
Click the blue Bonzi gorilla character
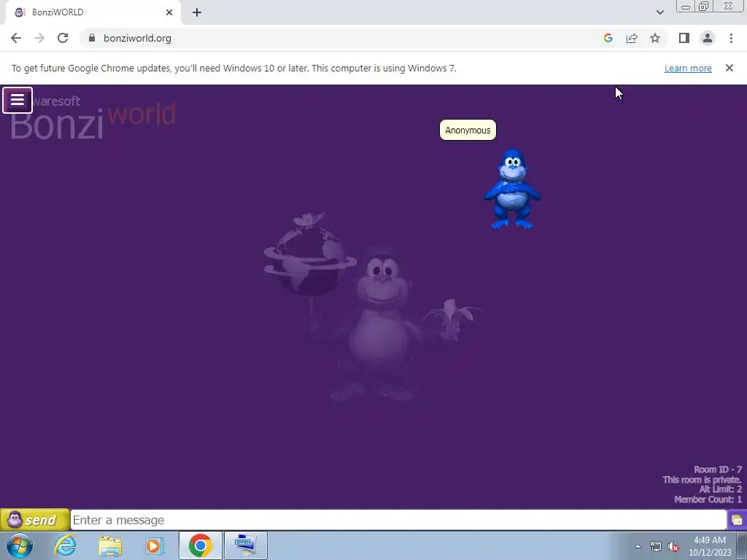512,189
